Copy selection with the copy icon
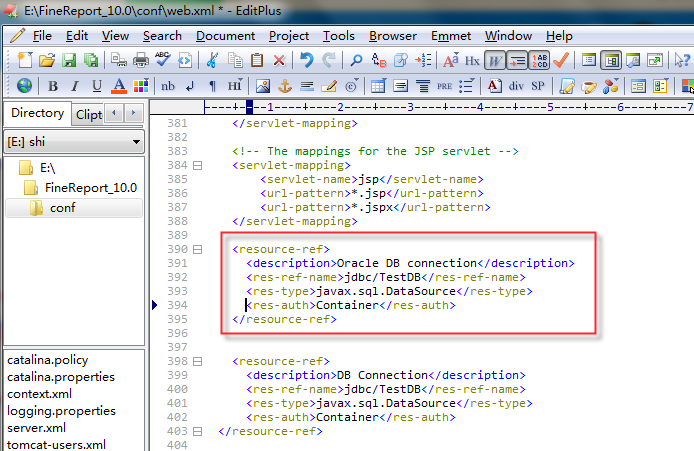The width and height of the screenshot is (694, 451). 235,60
